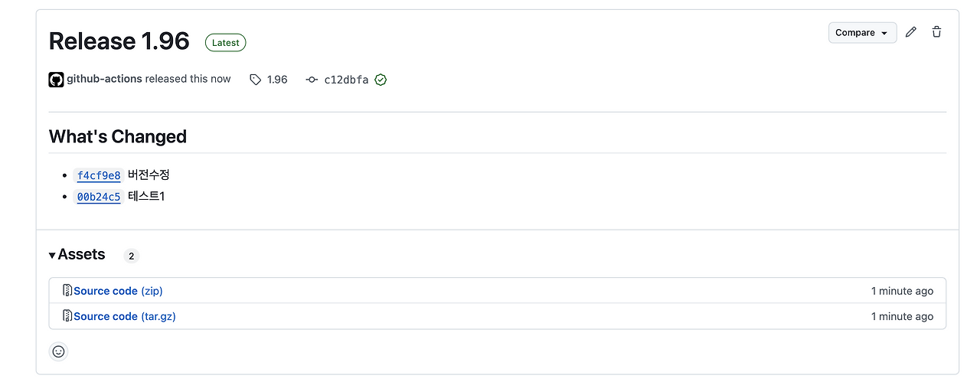Click the pencil edit release icon
The width and height of the screenshot is (980, 385).
[910, 32]
